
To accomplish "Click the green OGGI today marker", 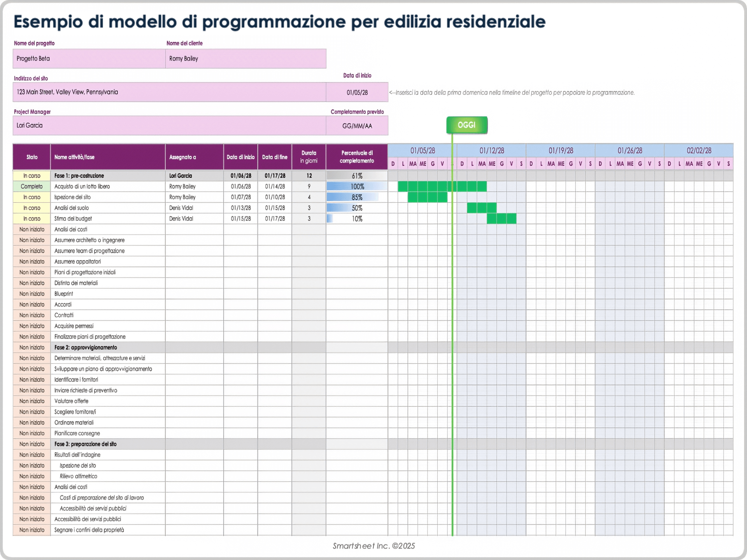I will click(x=466, y=125).
